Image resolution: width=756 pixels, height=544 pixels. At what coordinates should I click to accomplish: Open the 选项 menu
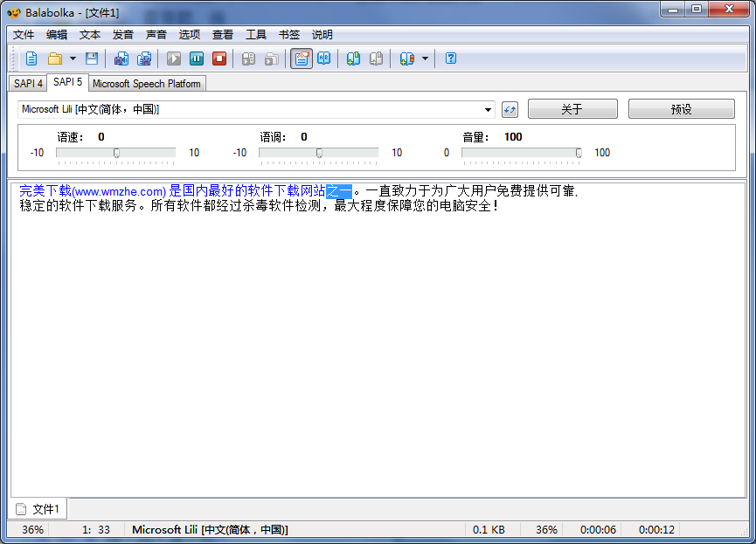[190, 35]
